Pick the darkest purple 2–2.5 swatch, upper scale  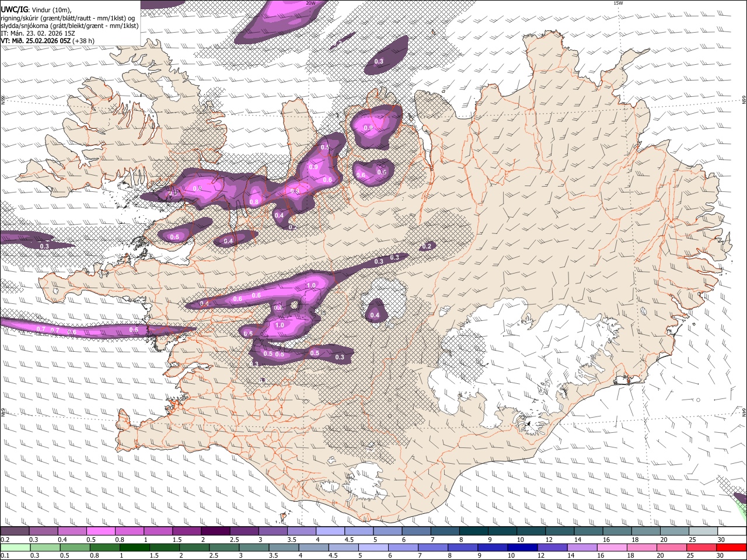(216, 531)
